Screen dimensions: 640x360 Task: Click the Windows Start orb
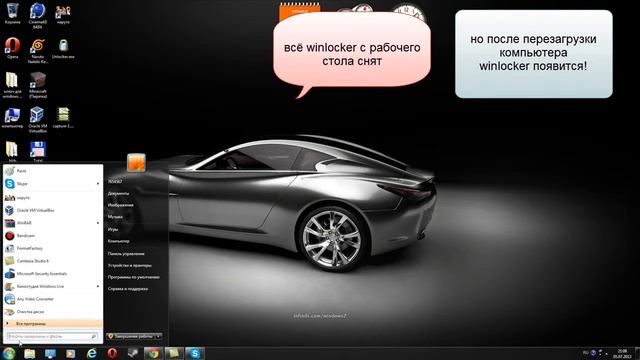tap(9, 353)
